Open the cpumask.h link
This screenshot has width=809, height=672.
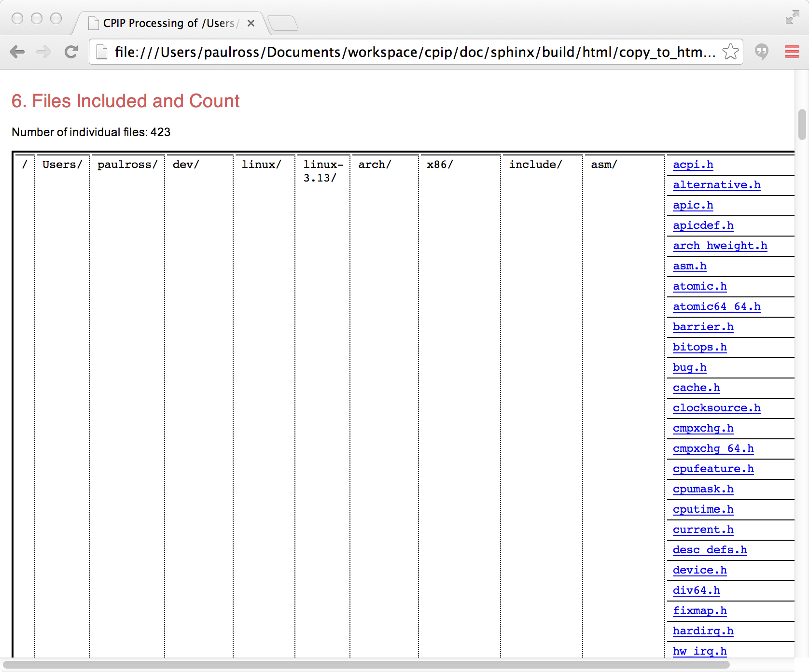pos(703,489)
